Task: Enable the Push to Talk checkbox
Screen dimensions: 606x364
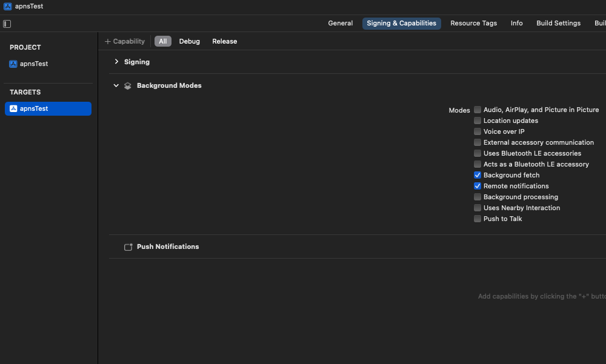Action: pos(478,219)
